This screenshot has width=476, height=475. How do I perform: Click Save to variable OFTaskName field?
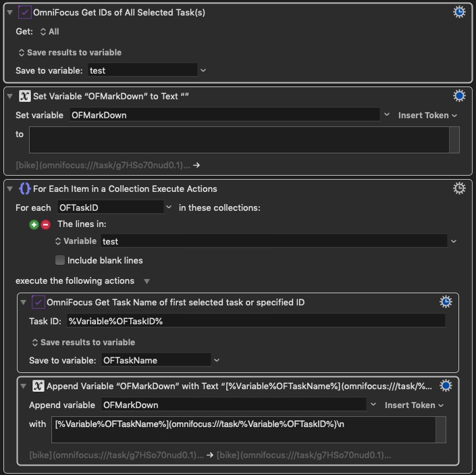click(156, 360)
